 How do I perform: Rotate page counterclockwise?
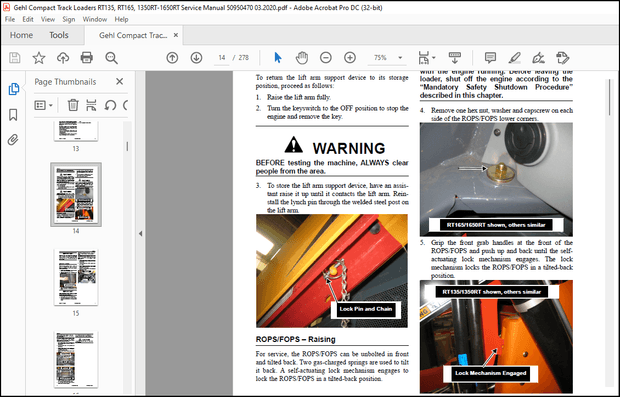[110, 105]
